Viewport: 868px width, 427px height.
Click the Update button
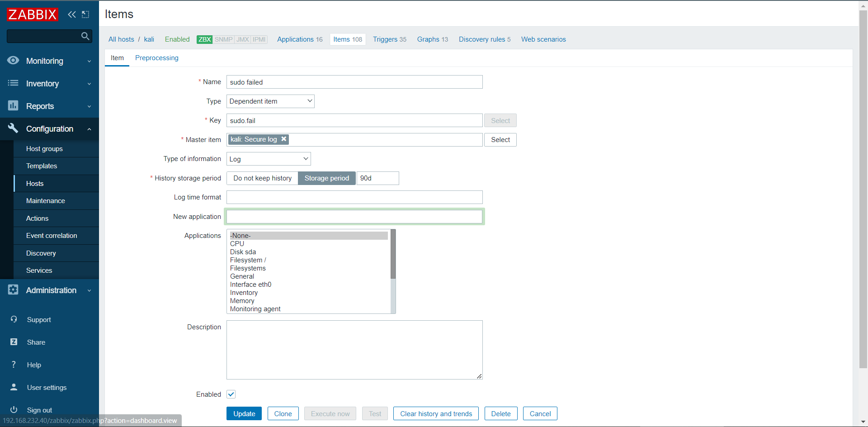244,413
